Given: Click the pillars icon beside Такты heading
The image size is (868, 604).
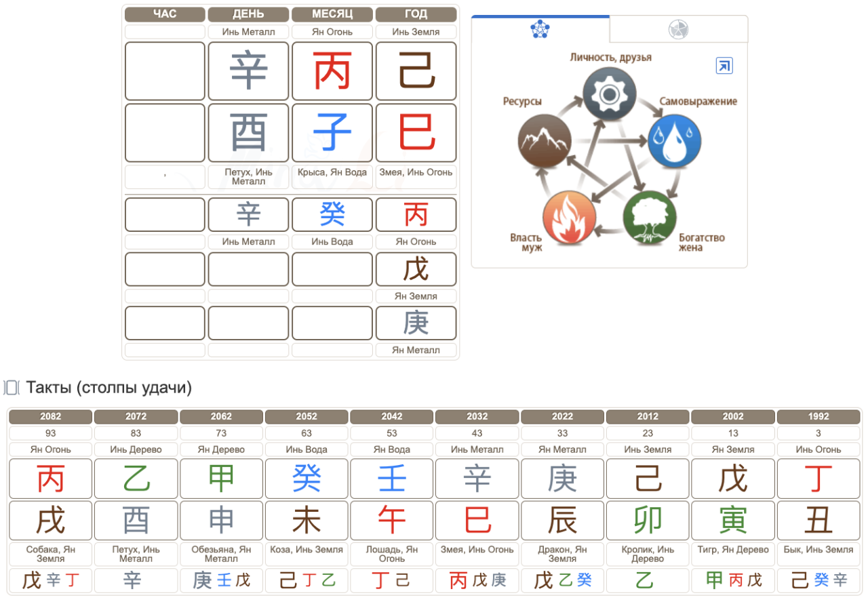Looking at the screenshot, I should pyautogui.click(x=12, y=388).
